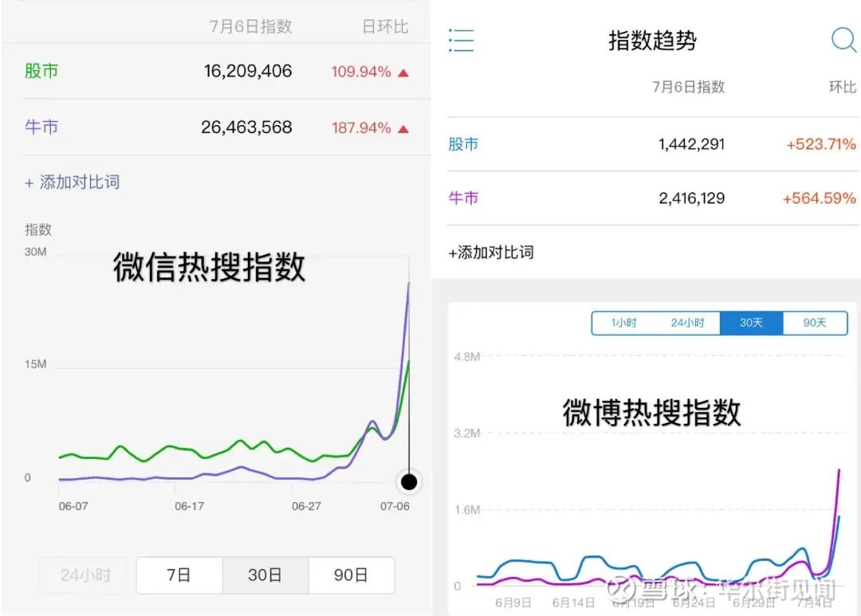Click the 3.2M y-axis label

[x=467, y=434]
